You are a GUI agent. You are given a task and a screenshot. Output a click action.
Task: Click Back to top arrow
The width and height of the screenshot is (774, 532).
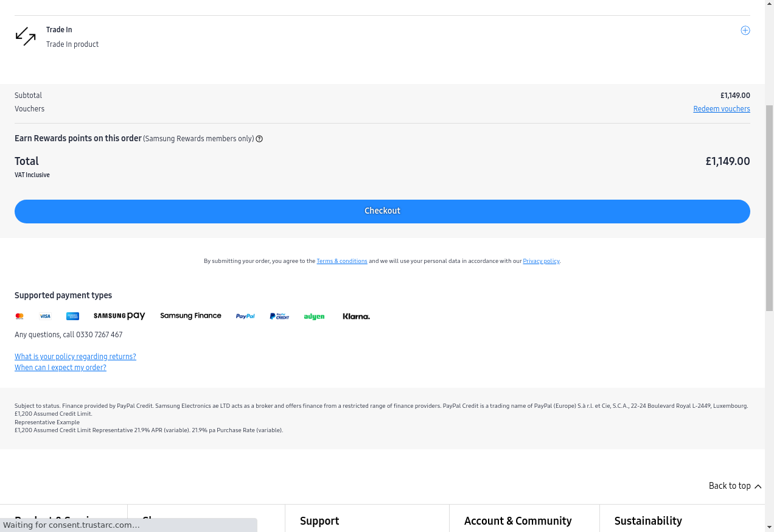[x=758, y=486]
